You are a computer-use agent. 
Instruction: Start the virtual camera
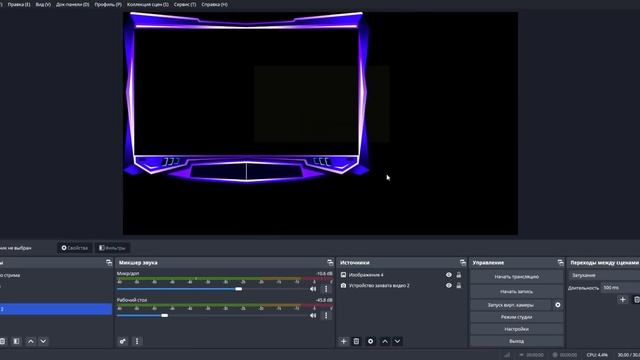(x=511, y=305)
